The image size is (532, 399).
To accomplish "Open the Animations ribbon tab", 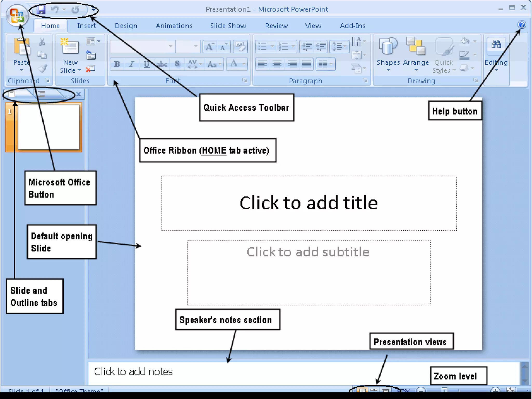I will click(174, 26).
